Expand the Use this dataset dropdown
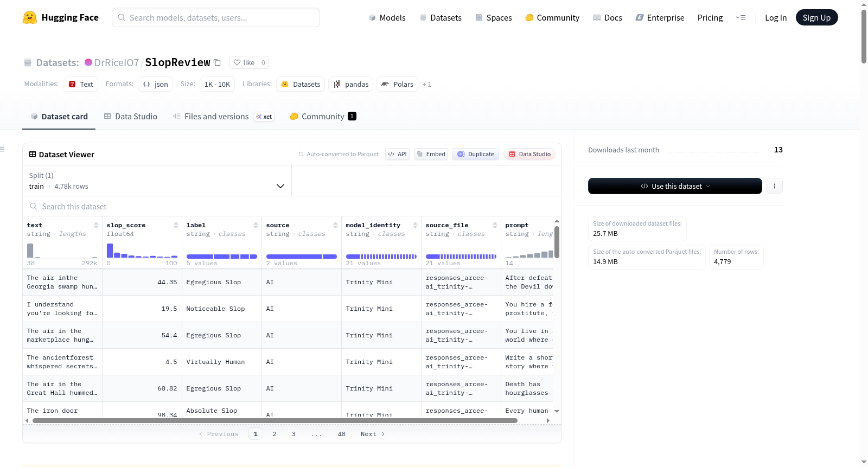 [x=675, y=186]
